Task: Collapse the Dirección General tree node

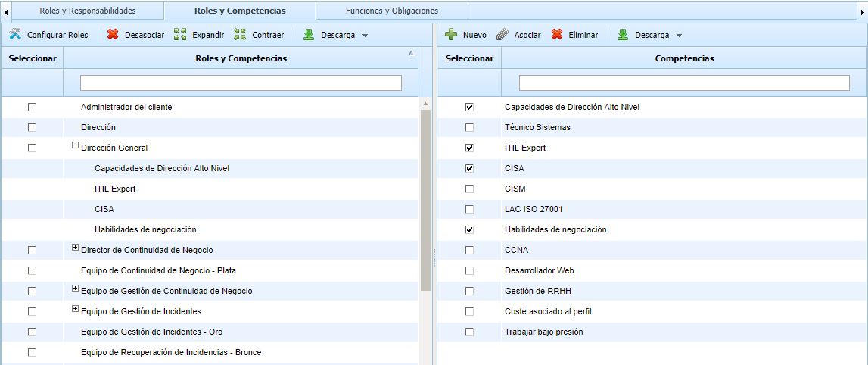Action: (75, 147)
